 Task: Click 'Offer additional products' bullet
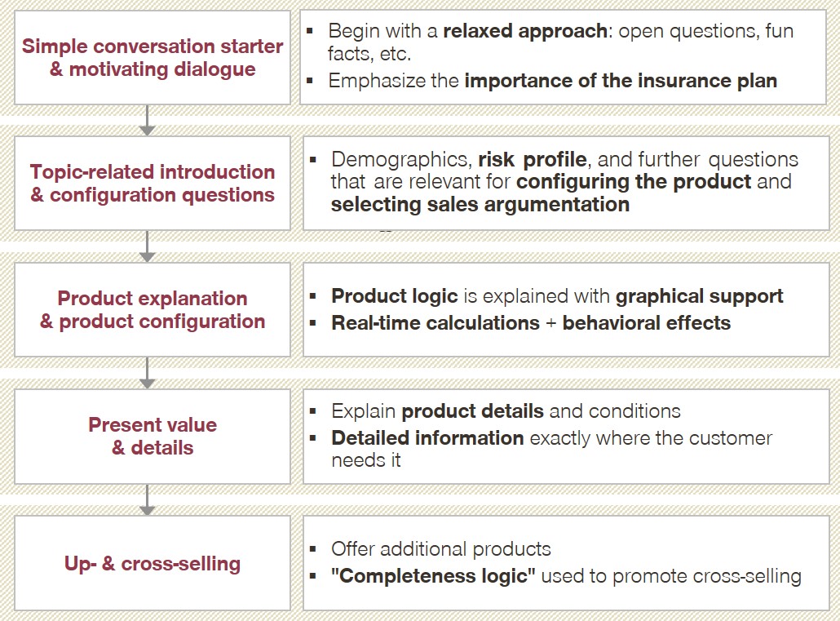(441, 549)
